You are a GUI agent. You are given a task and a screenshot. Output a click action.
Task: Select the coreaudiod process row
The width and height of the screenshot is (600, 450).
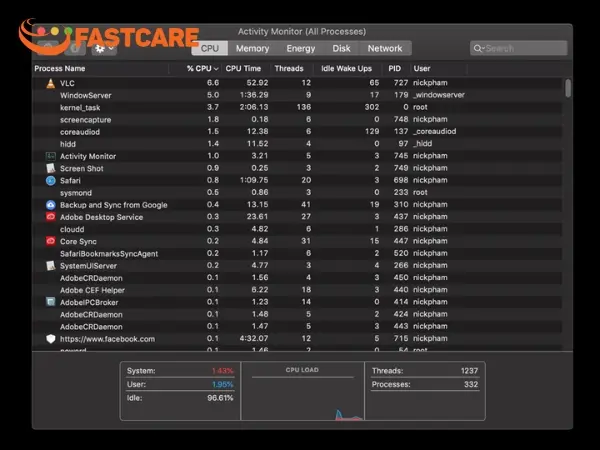(298, 132)
